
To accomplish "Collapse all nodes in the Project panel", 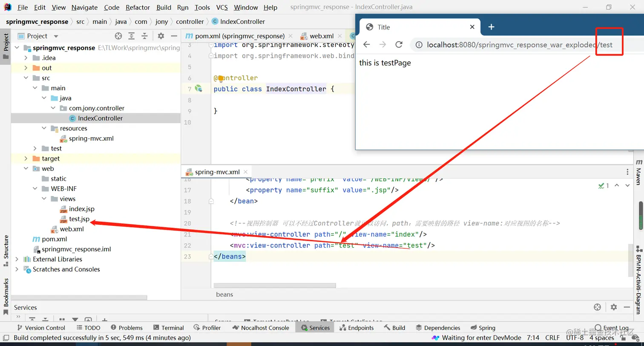I will pyautogui.click(x=145, y=36).
